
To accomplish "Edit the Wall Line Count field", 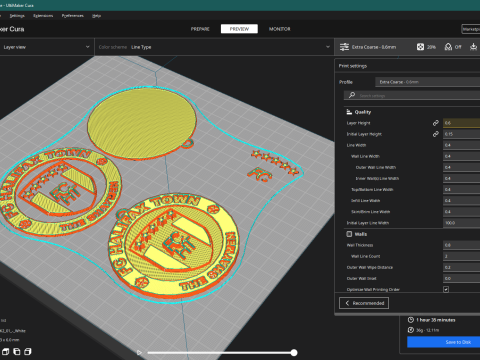I will pos(462,256).
